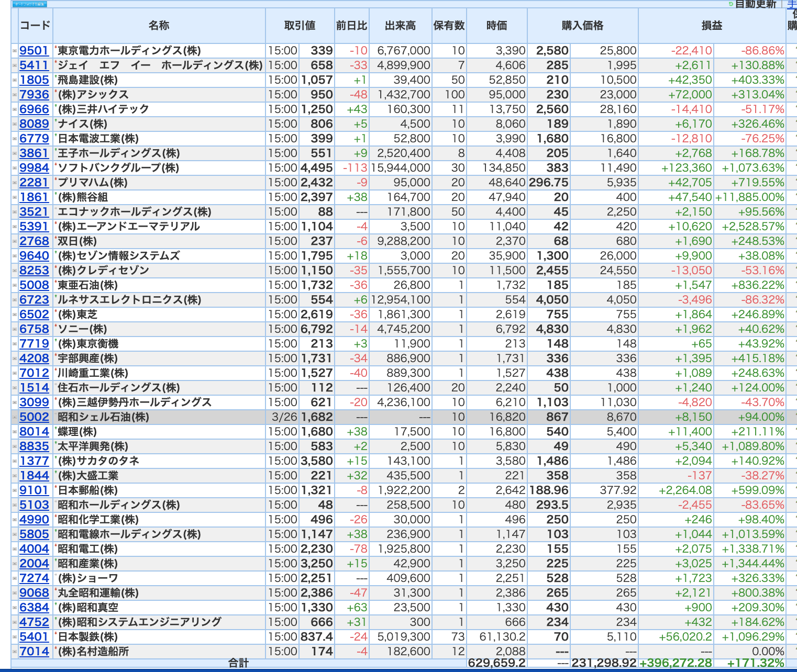Click the small grey icon beside code 8253
The height and width of the screenshot is (672, 797).
[x=15, y=271]
